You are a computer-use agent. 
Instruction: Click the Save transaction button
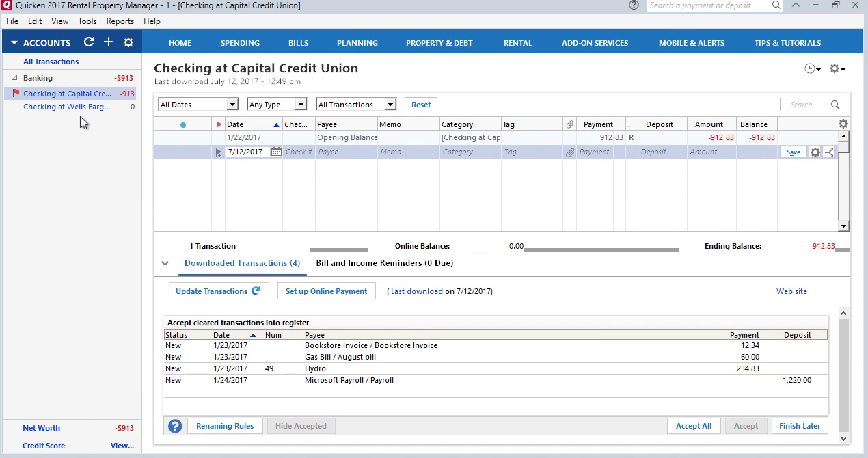click(794, 152)
